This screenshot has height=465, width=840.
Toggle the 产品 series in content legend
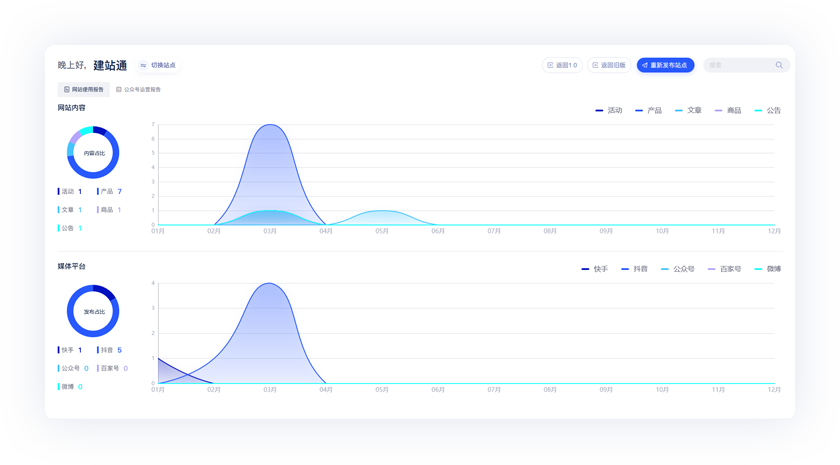point(648,110)
